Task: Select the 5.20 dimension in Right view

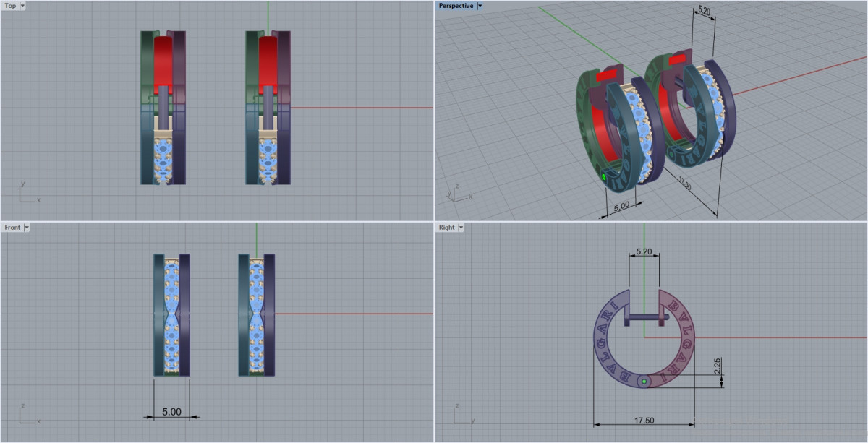Action: tap(644, 252)
